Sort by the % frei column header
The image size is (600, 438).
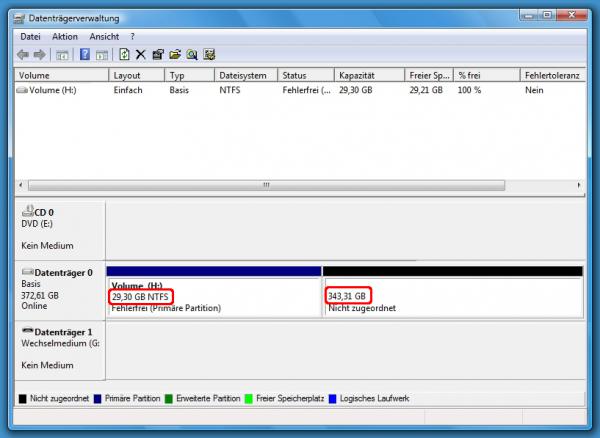487,76
